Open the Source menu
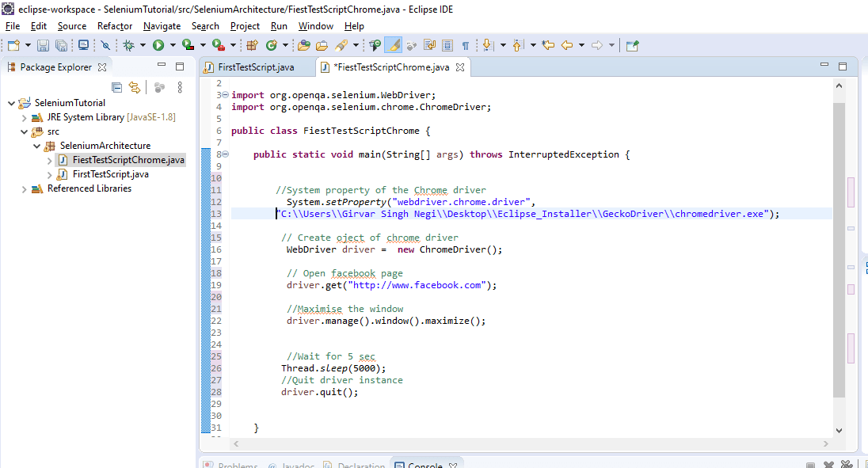Viewport: 868px width, 468px height. tap(72, 26)
